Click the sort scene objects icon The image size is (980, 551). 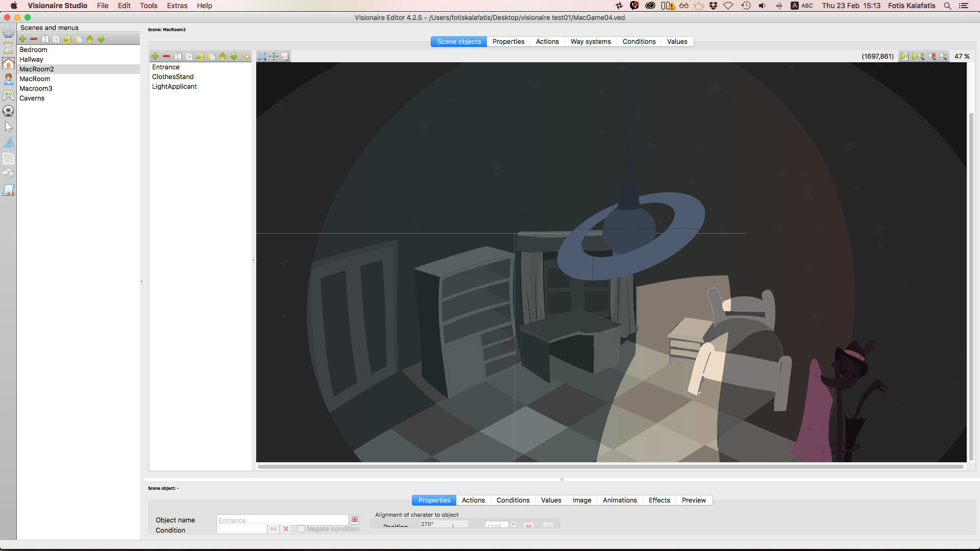click(x=246, y=57)
